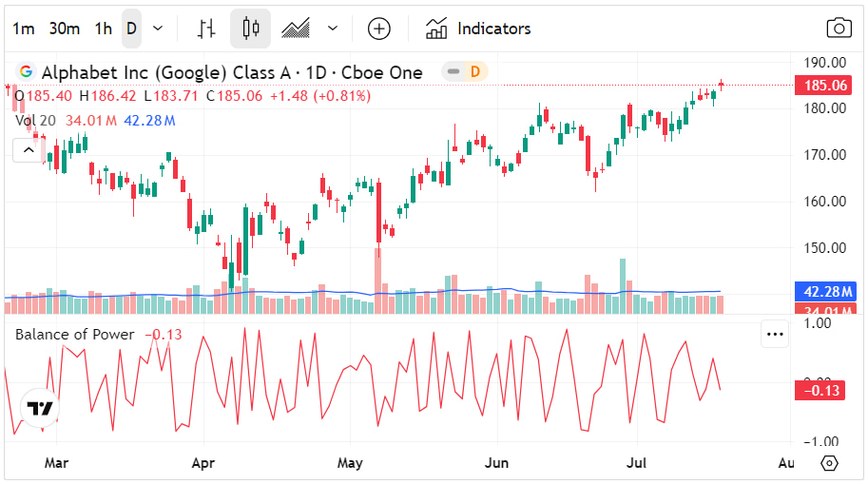
Task: Open Balance of Power pane more options
Action: 775,334
